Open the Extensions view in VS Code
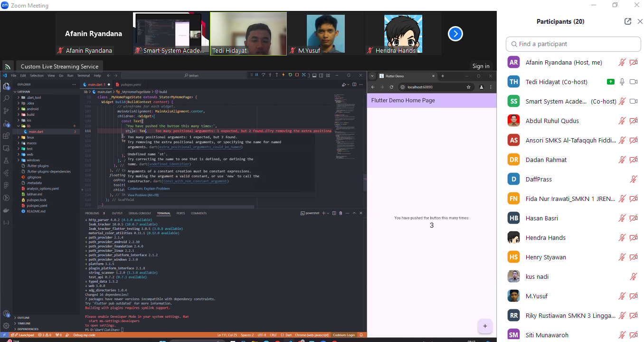Viewport: 644px width, 342px height. click(x=6, y=136)
